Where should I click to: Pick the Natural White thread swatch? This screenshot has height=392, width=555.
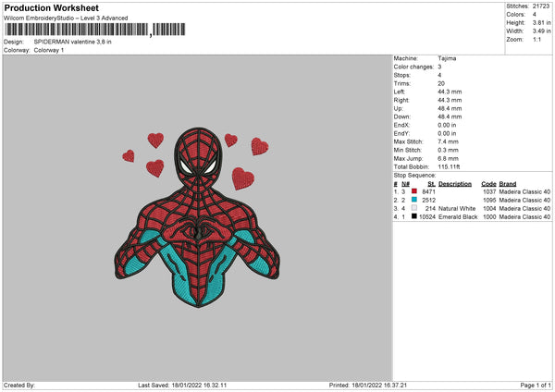[414, 208]
